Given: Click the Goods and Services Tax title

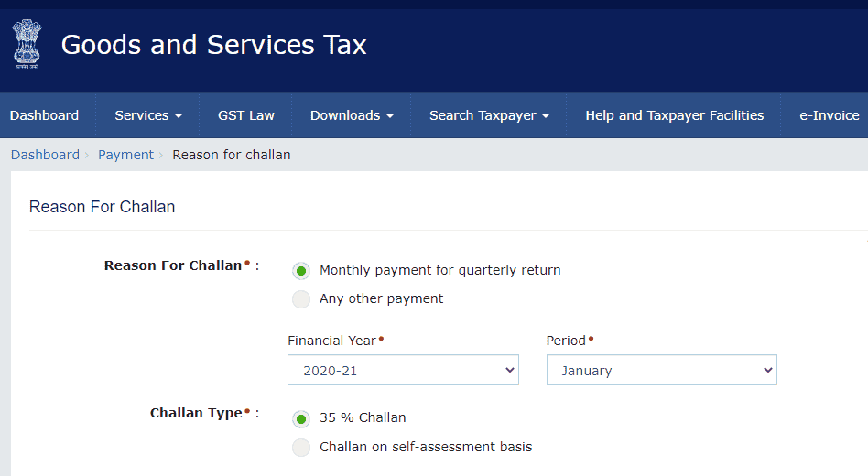Looking at the screenshot, I should (x=213, y=45).
